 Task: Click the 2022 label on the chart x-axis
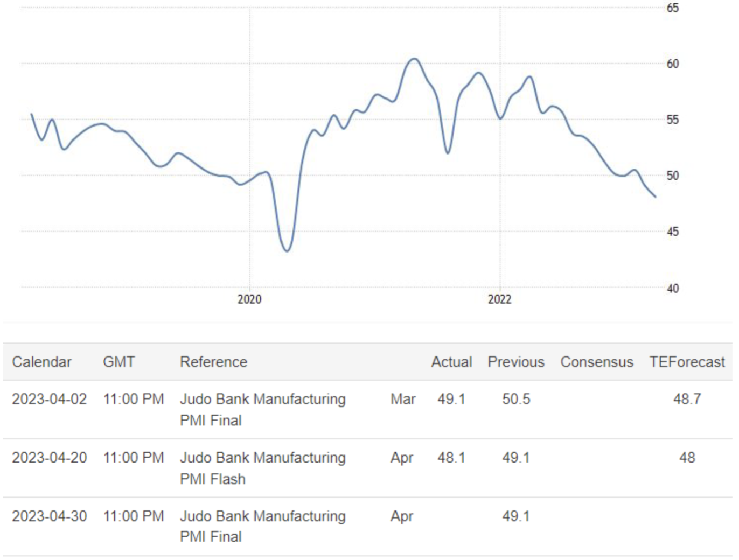[x=499, y=299]
